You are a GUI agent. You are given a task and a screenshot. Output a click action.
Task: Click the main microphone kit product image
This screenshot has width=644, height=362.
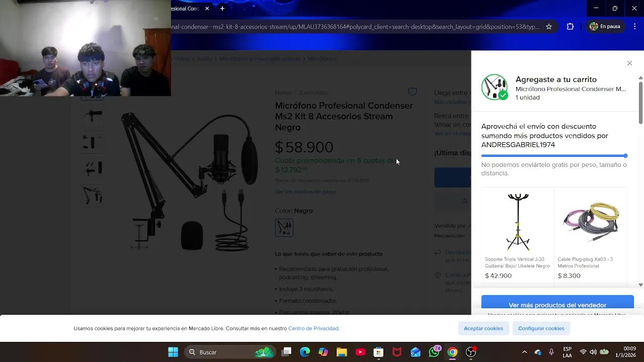pyautogui.click(x=190, y=181)
